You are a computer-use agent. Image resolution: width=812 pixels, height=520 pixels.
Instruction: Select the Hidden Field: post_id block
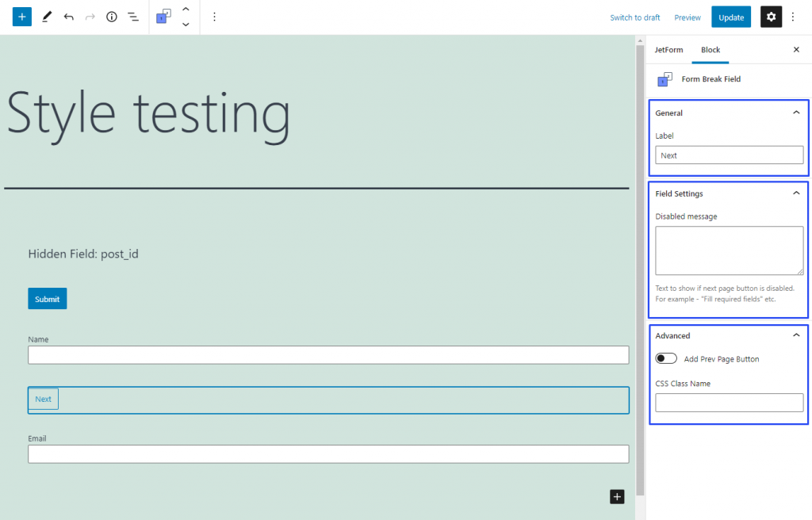(x=83, y=254)
